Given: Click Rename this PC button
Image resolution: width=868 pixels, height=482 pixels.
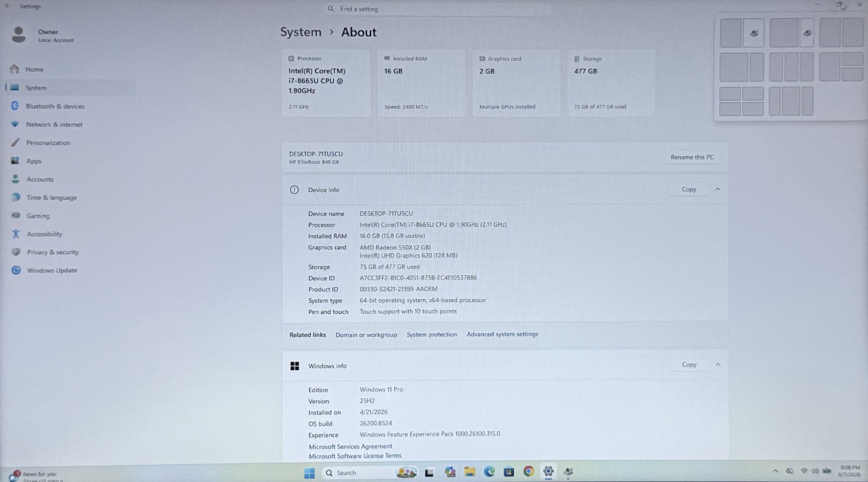Looking at the screenshot, I should [x=692, y=157].
